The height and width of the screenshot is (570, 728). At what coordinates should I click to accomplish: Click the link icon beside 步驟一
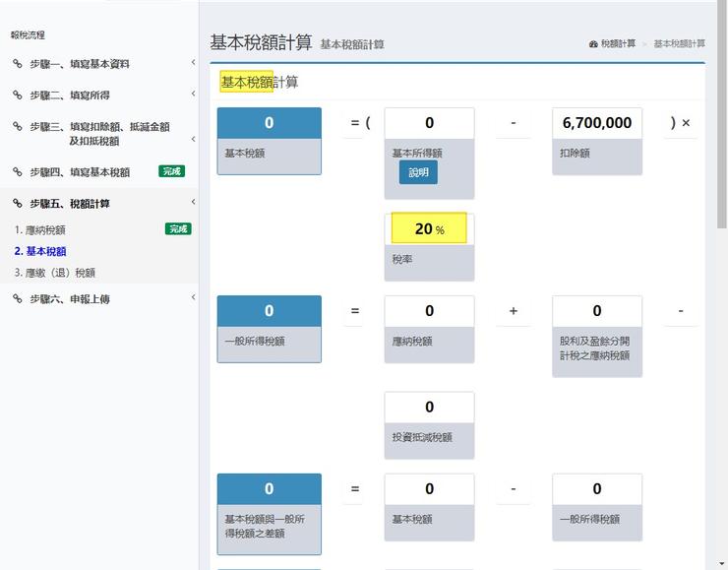point(18,64)
